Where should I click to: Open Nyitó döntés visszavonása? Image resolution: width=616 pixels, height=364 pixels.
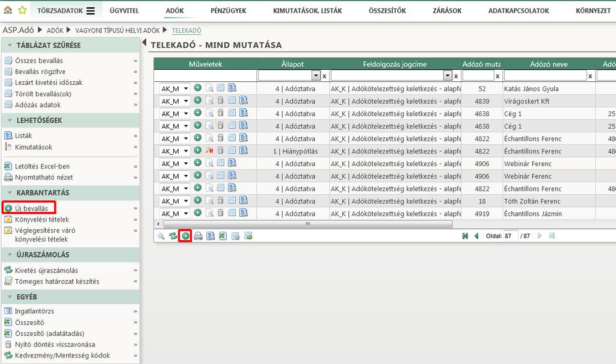(55, 344)
